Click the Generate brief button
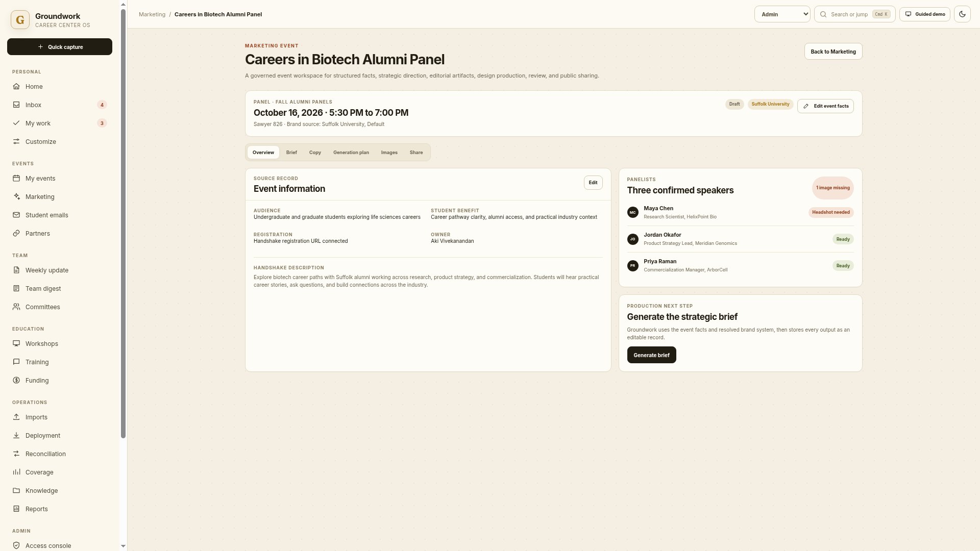The width and height of the screenshot is (980, 551). coord(651,355)
